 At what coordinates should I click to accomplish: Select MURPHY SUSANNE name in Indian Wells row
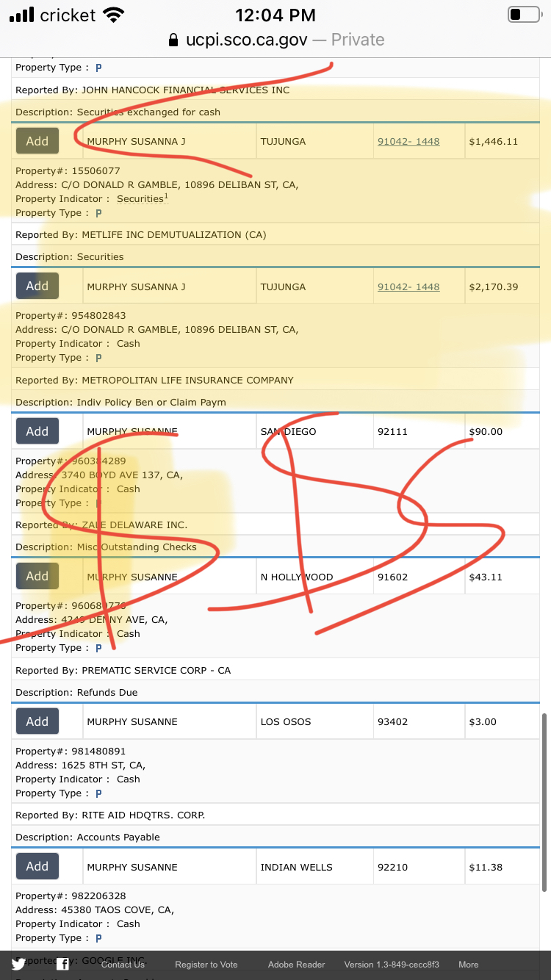click(x=132, y=867)
